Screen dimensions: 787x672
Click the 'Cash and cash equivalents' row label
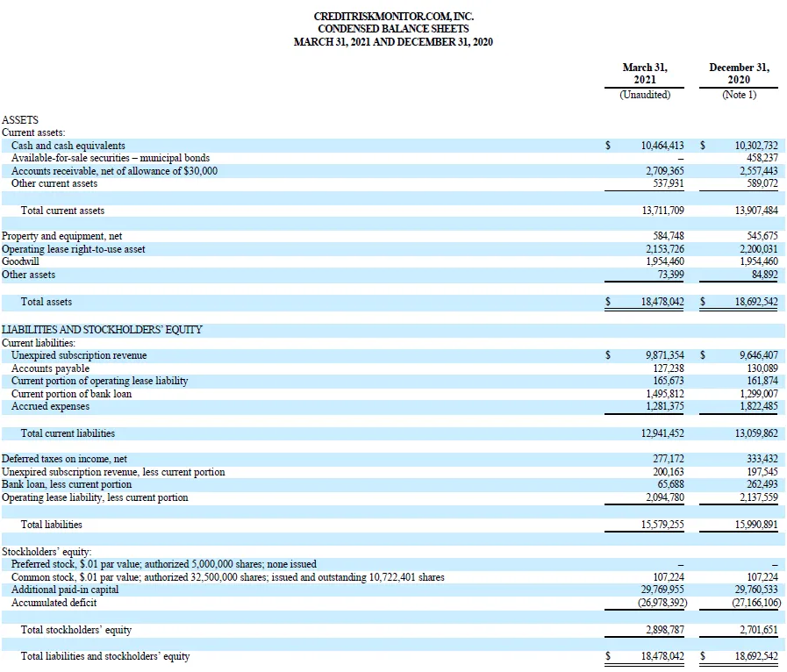(x=68, y=146)
